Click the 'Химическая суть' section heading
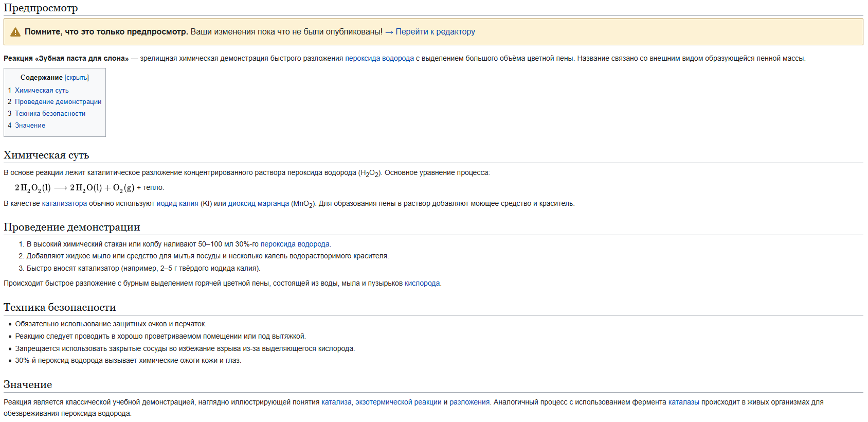The width and height of the screenshot is (868, 422). click(46, 155)
